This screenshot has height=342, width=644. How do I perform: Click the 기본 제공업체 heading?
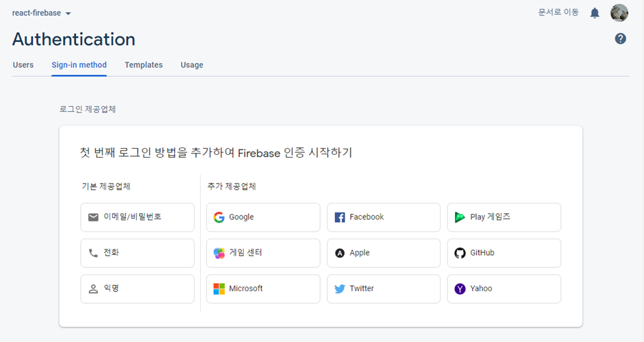click(x=106, y=186)
